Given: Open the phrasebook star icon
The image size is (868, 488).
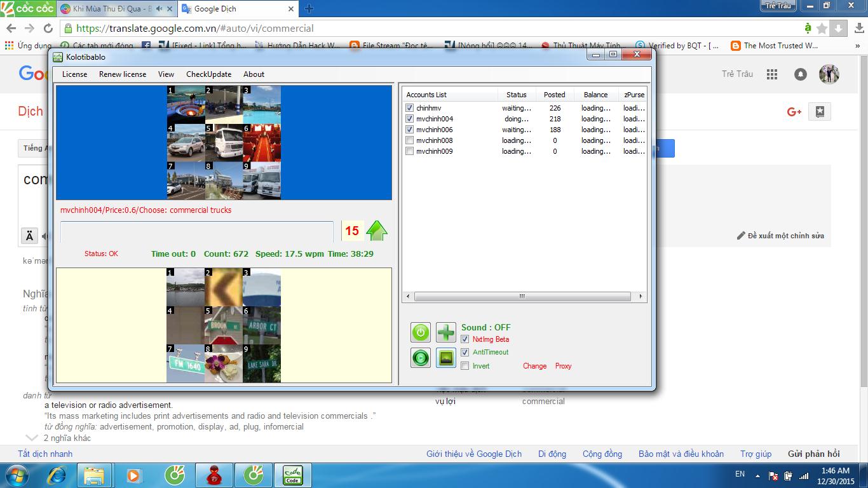Looking at the screenshot, I should click(x=820, y=112).
